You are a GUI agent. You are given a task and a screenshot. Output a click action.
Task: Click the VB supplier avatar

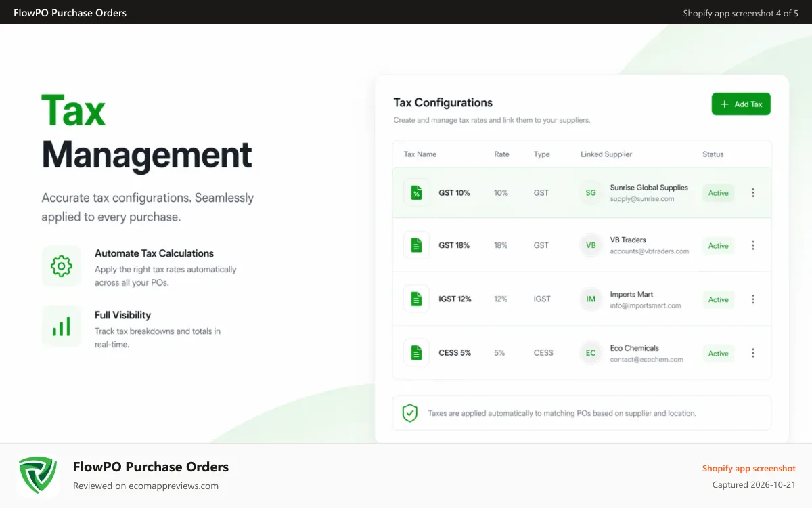pos(591,245)
